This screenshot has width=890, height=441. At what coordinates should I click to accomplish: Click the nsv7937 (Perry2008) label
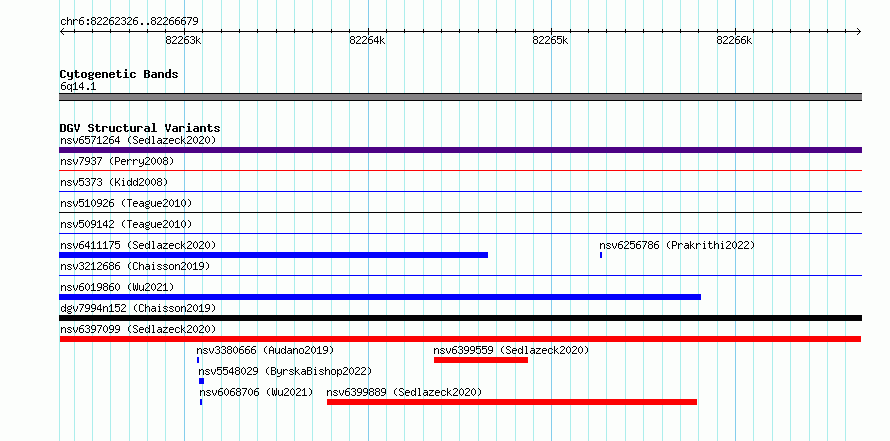click(x=117, y=161)
